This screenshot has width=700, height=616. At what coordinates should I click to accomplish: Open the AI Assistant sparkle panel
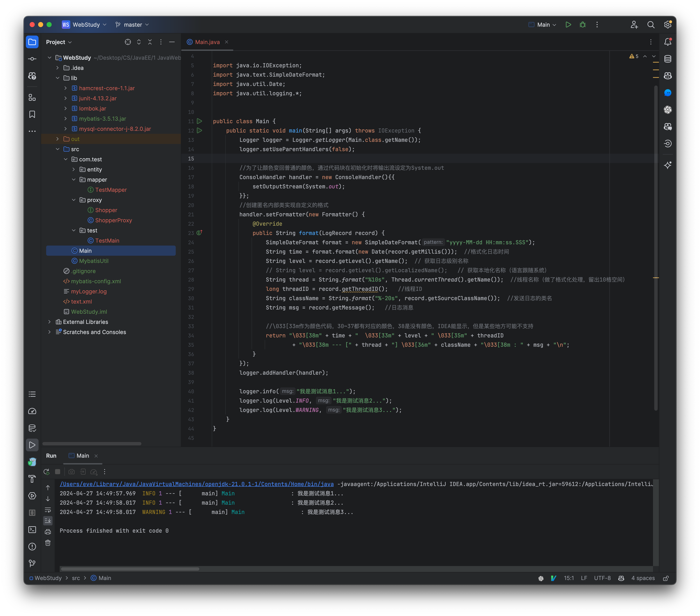point(668,165)
